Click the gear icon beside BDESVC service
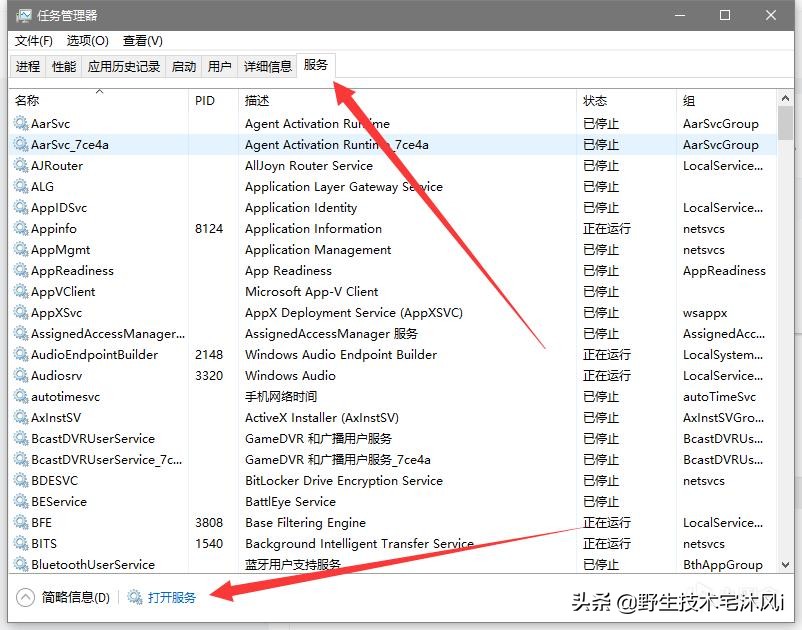Image resolution: width=802 pixels, height=630 pixels. click(20, 481)
